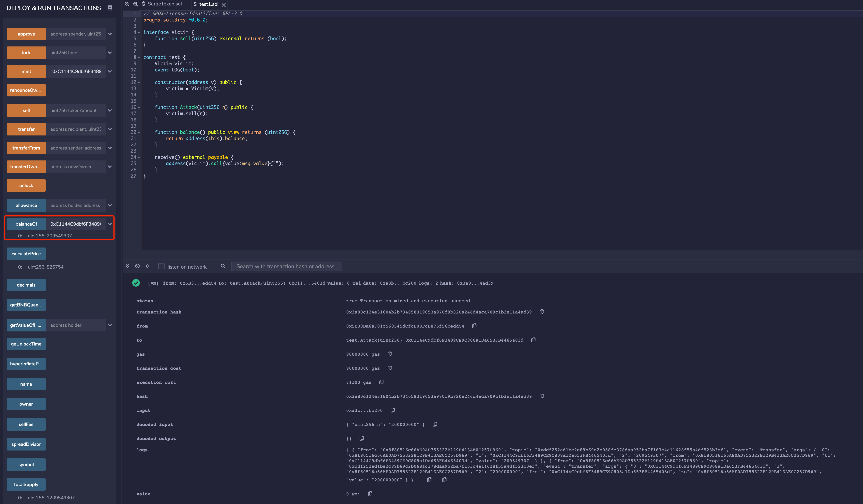This screenshot has height=504, width=863.
Task: Fold the contract test code block
Action: tap(139, 57)
